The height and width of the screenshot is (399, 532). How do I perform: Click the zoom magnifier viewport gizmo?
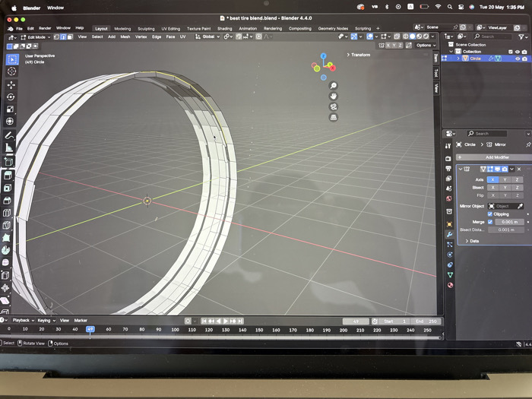[334, 85]
